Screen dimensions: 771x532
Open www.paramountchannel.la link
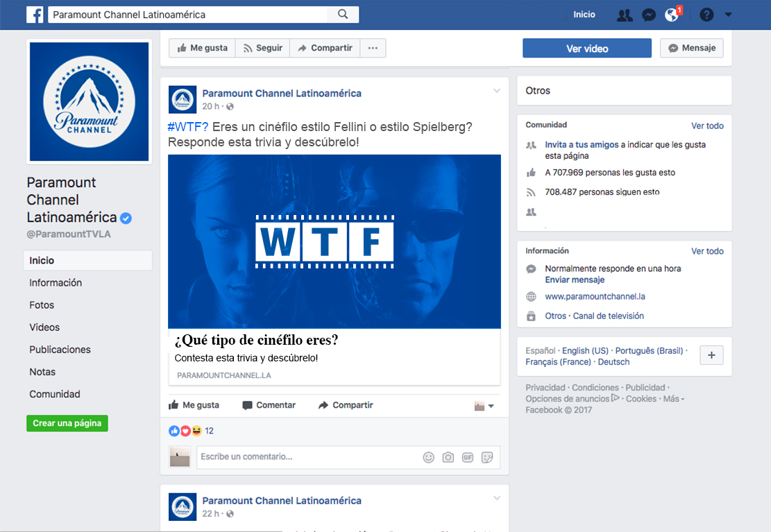tap(595, 296)
